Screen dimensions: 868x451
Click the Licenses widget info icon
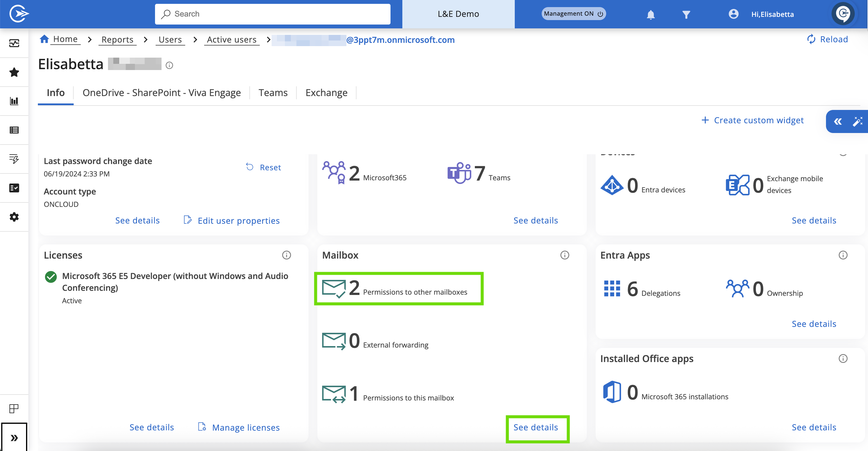click(286, 255)
